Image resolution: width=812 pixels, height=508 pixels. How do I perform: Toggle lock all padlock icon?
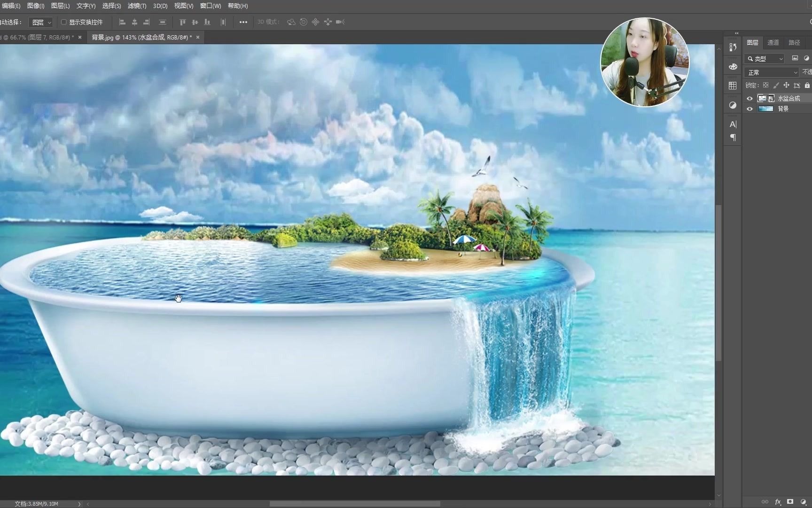click(x=807, y=86)
